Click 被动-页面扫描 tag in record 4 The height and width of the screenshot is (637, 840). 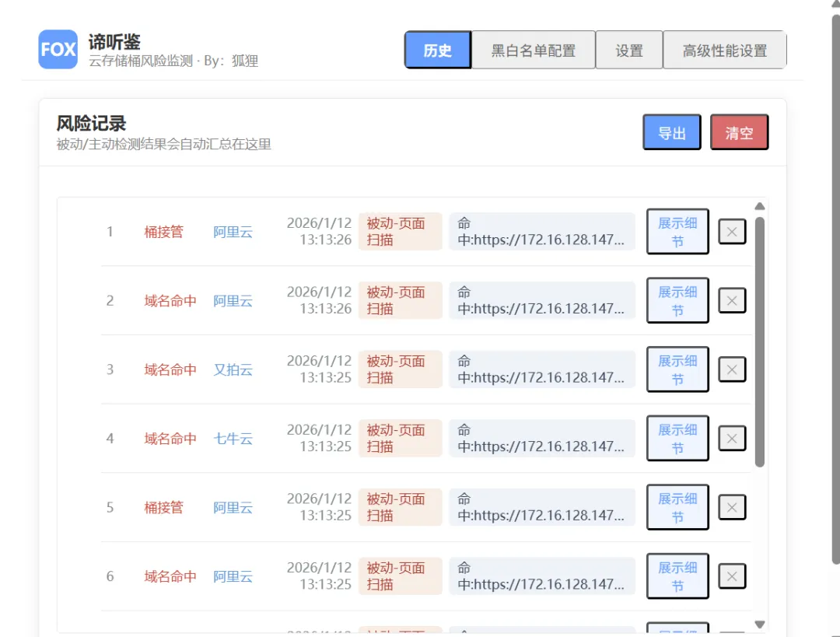click(x=401, y=438)
